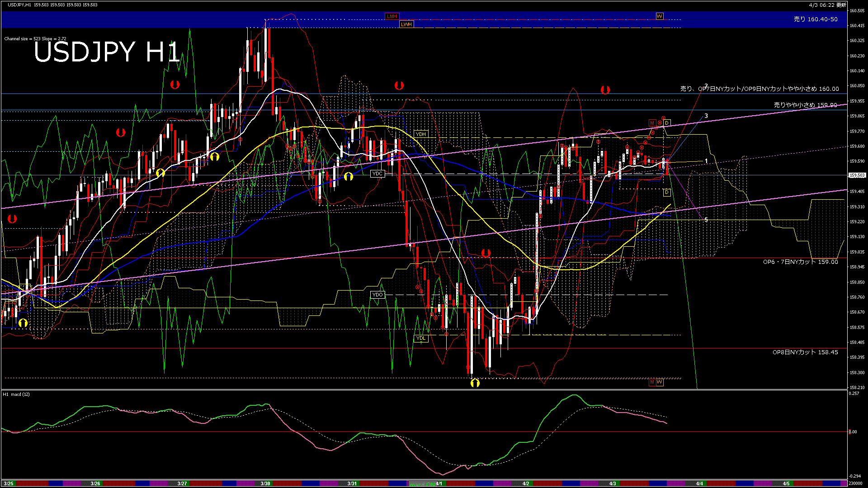Select the YDO yesterday open label
The height and width of the screenshot is (488, 868).
coord(377,295)
